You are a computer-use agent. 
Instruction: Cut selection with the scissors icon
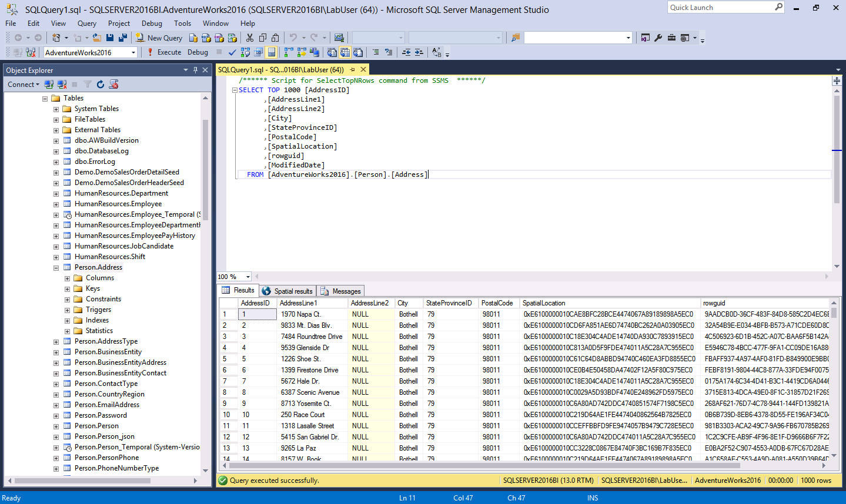point(250,38)
